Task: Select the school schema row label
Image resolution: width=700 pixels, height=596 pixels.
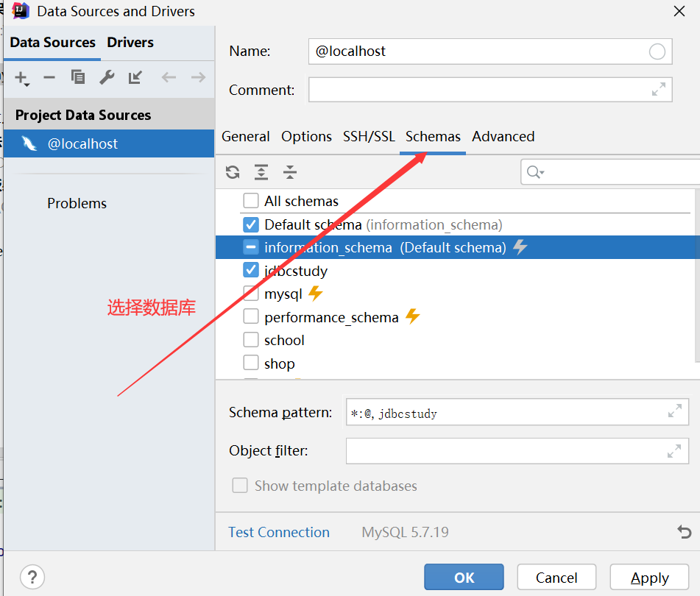Action: click(284, 341)
